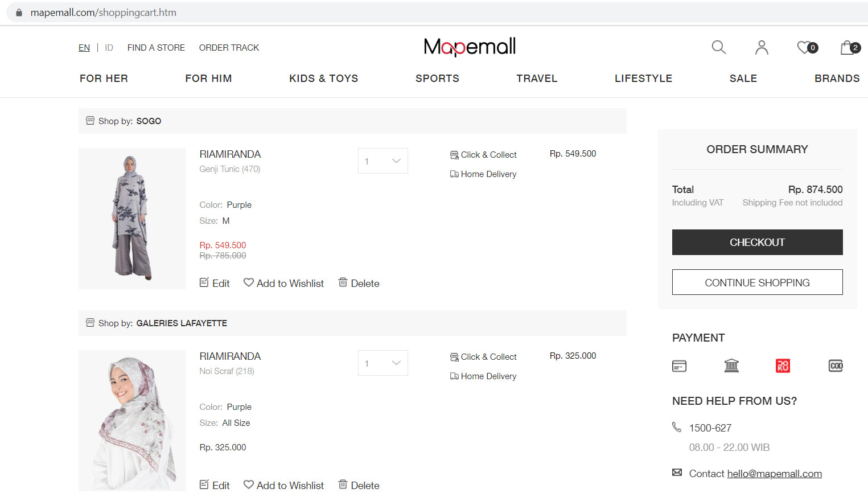The height and width of the screenshot is (501, 868).
Task: Open the SALE menu
Action: tap(743, 79)
